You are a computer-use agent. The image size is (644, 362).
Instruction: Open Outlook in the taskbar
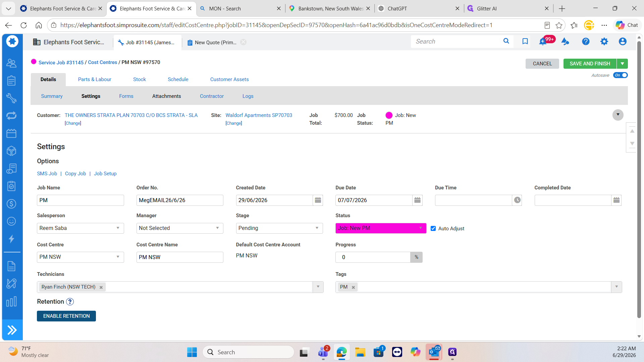click(x=434, y=352)
